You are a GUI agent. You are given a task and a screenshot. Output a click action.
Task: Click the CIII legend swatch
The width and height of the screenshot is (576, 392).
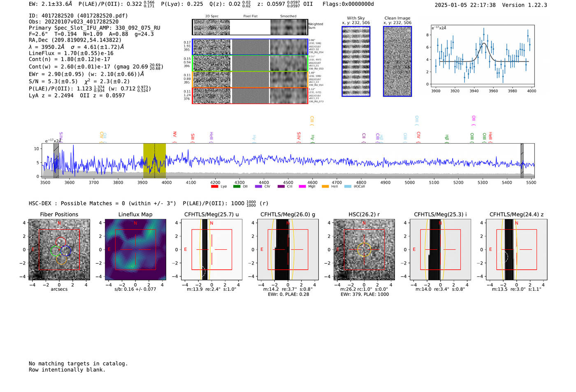click(x=281, y=186)
